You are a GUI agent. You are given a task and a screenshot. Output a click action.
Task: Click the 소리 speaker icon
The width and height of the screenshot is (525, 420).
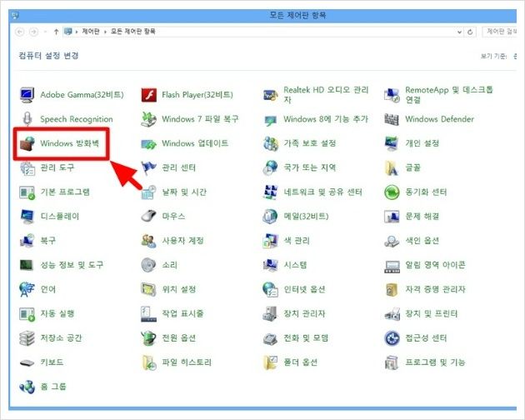(148, 265)
